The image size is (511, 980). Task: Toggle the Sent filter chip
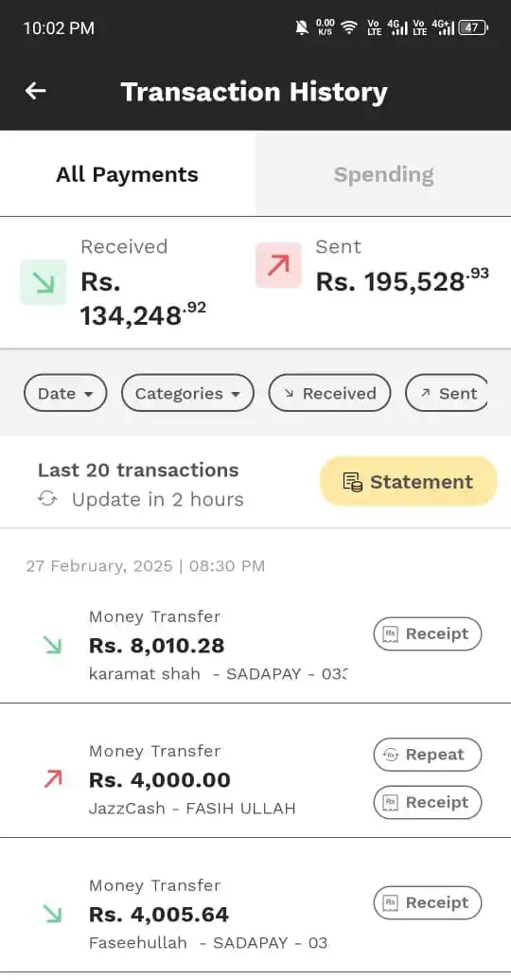point(447,393)
